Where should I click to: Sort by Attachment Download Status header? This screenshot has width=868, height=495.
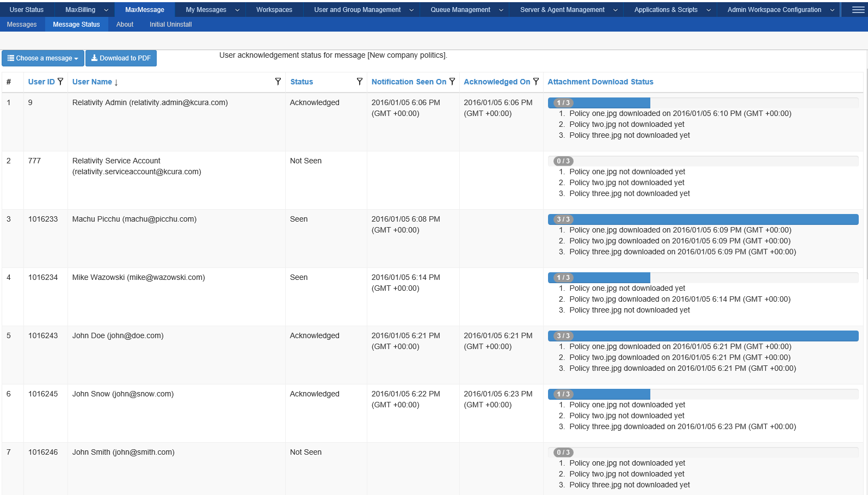[x=600, y=82]
